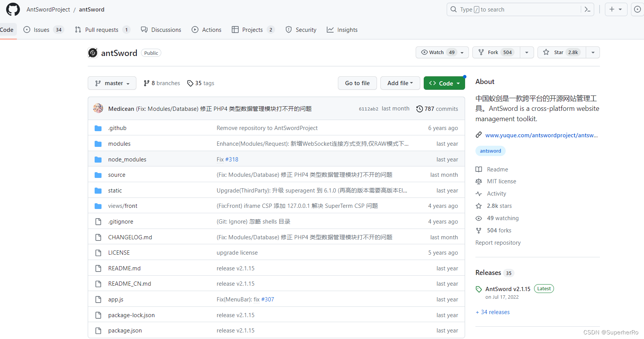The height and width of the screenshot is (339, 644).
Task: View the 35 tags link
Action: pyautogui.click(x=201, y=83)
